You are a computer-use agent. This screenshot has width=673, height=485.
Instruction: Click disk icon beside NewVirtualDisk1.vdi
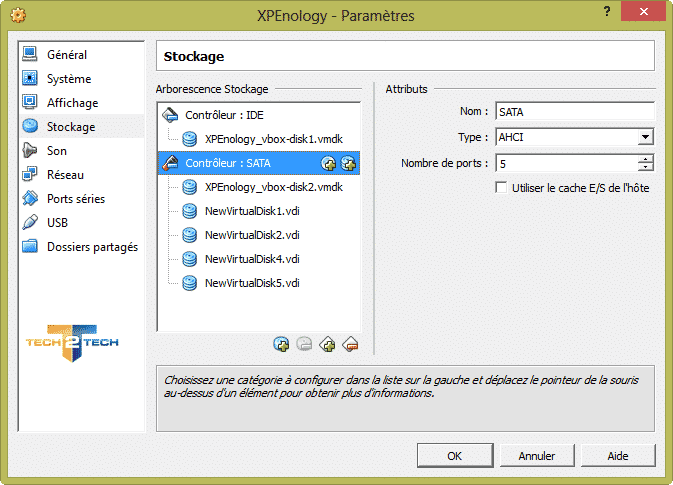click(x=190, y=211)
